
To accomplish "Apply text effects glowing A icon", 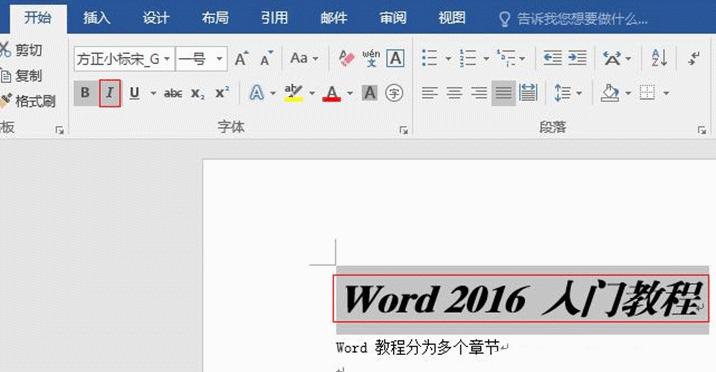I will pyautogui.click(x=257, y=93).
